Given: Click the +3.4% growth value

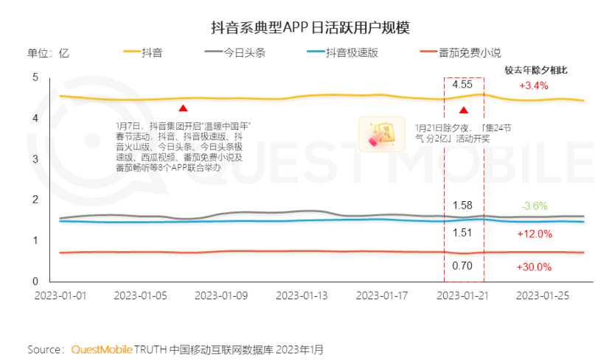Looking at the screenshot, I should click(534, 86).
